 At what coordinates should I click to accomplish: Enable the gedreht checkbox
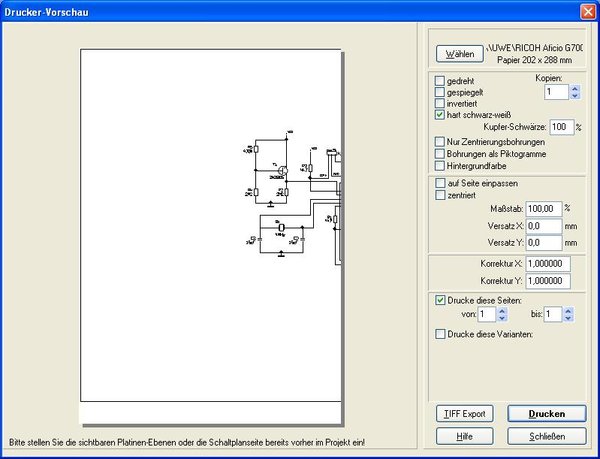440,81
